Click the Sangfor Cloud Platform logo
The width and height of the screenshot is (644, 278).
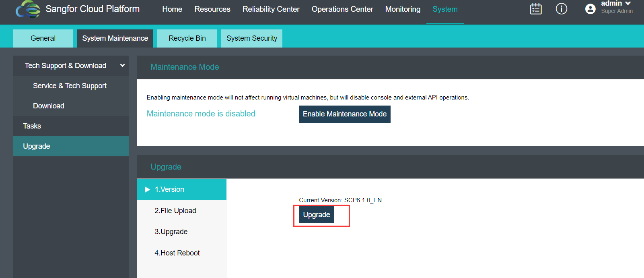tap(28, 9)
